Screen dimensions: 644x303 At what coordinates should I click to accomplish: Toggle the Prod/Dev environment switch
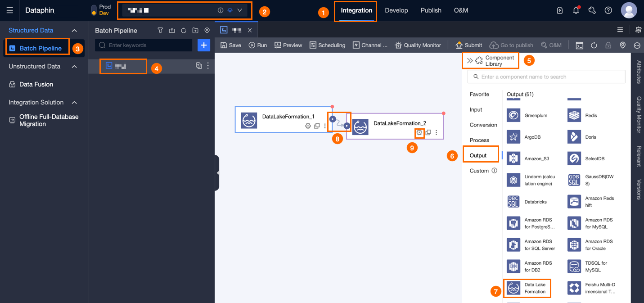coord(94,10)
